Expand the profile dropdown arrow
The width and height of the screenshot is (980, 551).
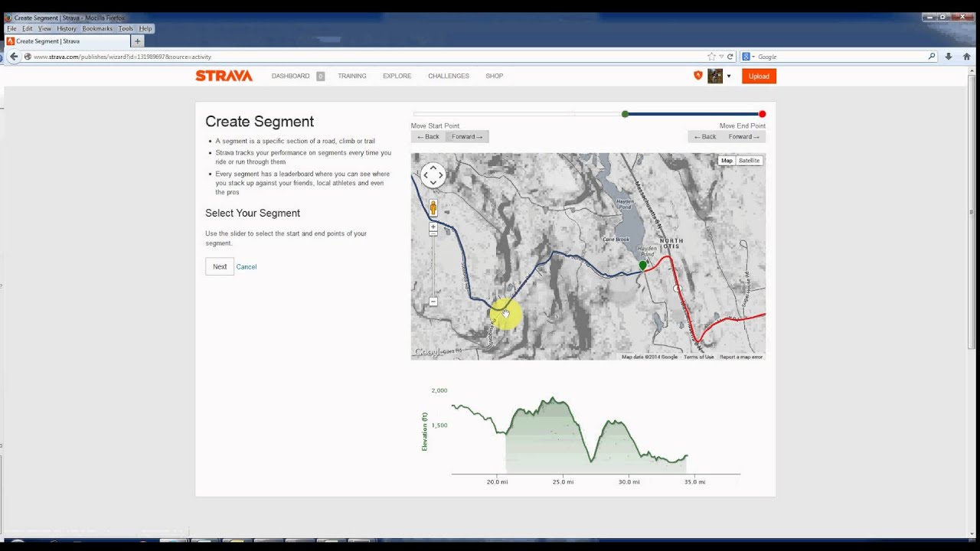729,76
